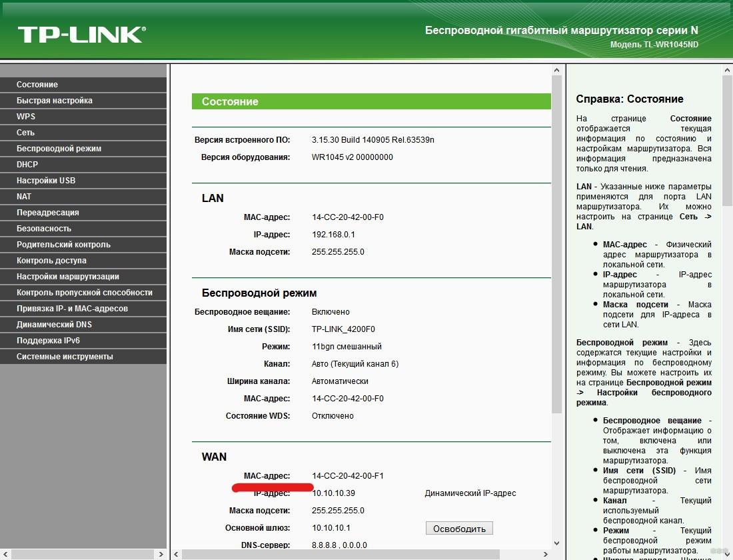Open Настройки USB menu item

tap(83, 181)
